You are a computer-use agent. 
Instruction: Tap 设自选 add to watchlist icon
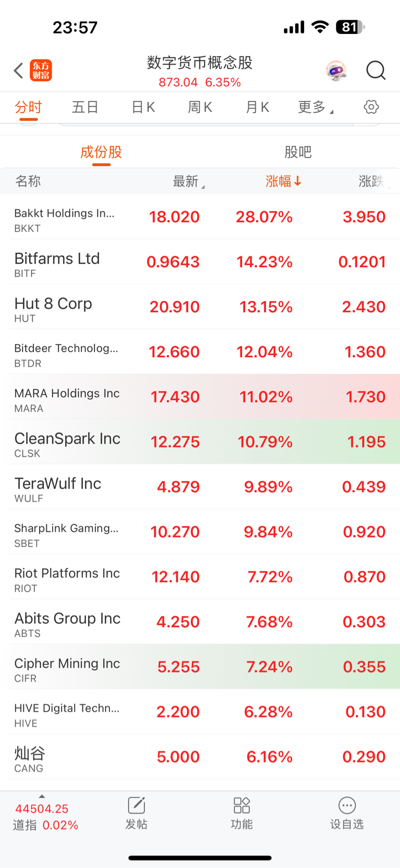point(347,813)
